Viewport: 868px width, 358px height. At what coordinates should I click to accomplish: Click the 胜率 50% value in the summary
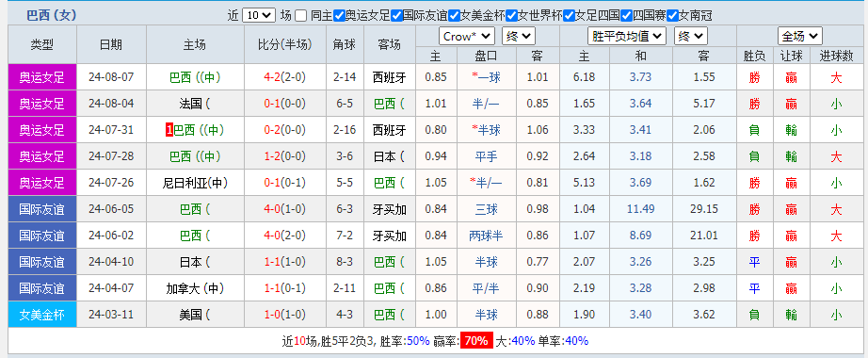click(419, 340)
